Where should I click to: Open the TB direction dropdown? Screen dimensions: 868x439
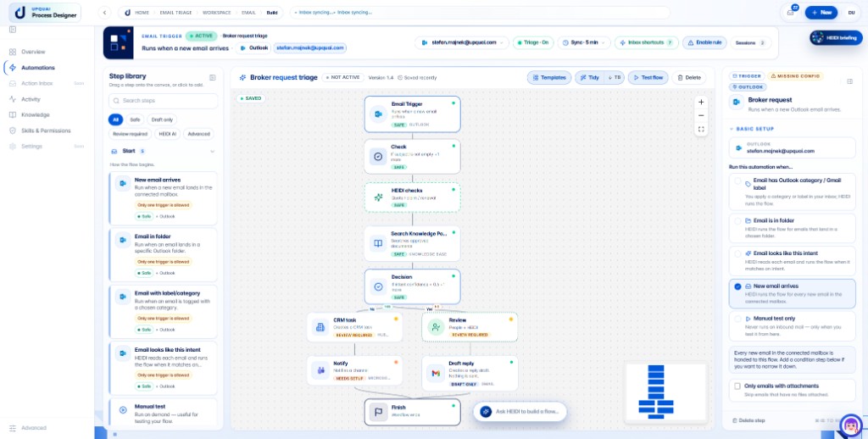pos(614,77)
